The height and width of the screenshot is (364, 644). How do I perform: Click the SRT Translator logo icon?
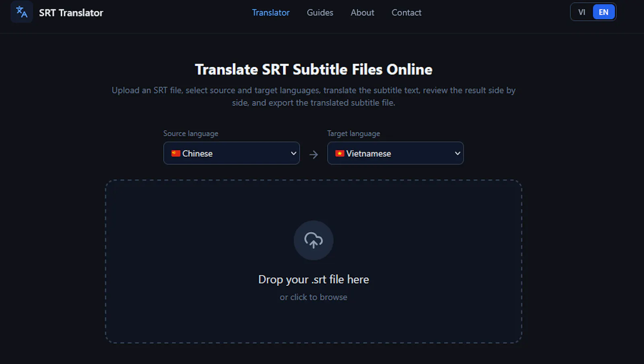tap(22, 12)
